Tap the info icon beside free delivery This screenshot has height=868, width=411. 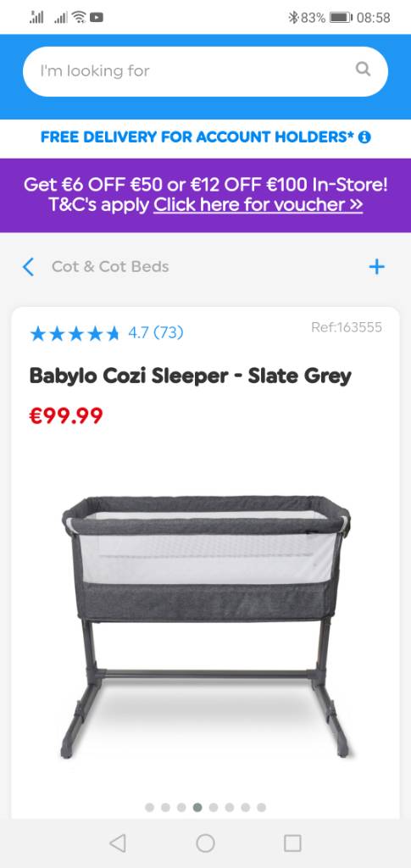pos(364,137)
